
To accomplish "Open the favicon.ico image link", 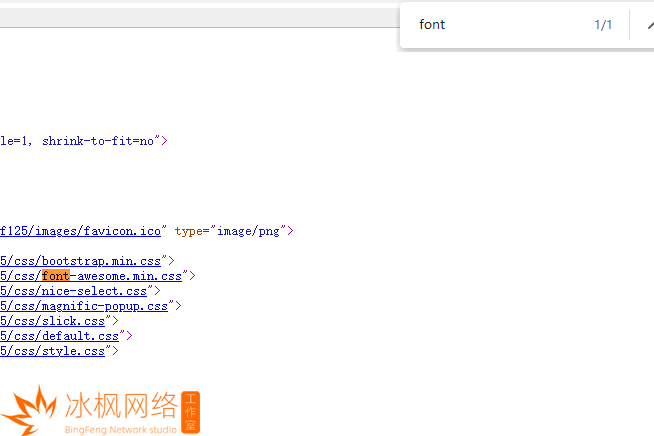I will [82, 231].
